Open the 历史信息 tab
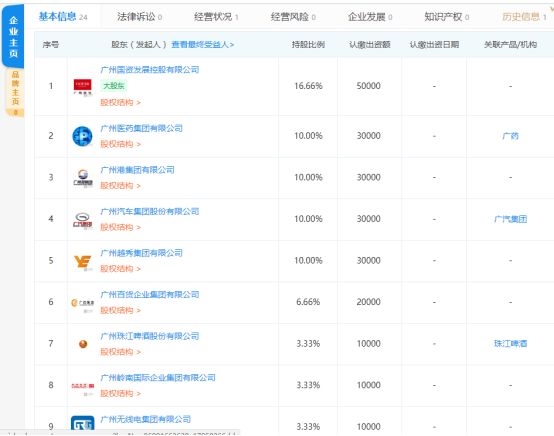554x436 pixels. (524, 17)
